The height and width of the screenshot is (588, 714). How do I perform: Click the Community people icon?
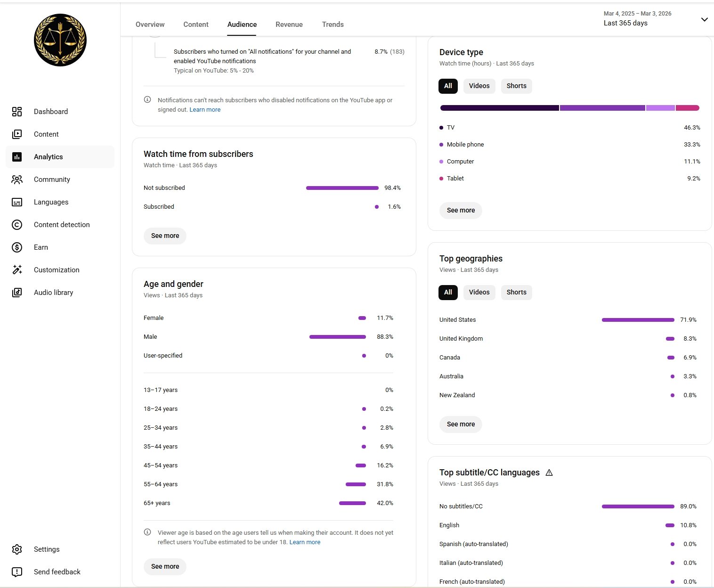coord(17,180)
